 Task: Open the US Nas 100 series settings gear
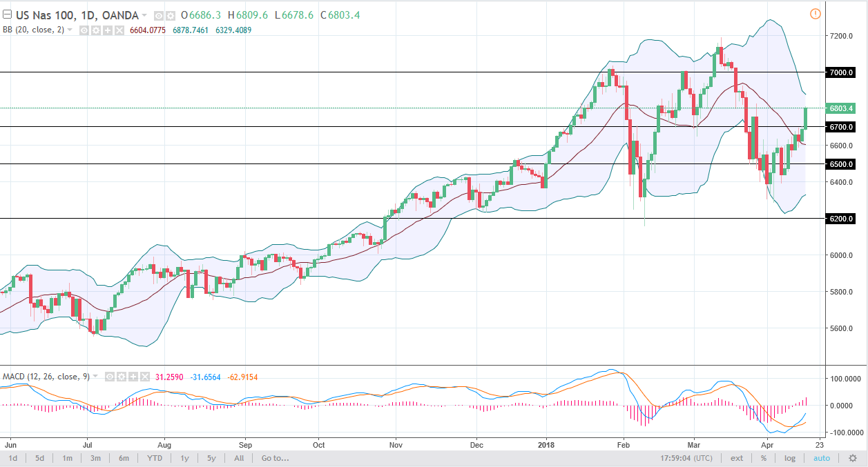[169, 14]
